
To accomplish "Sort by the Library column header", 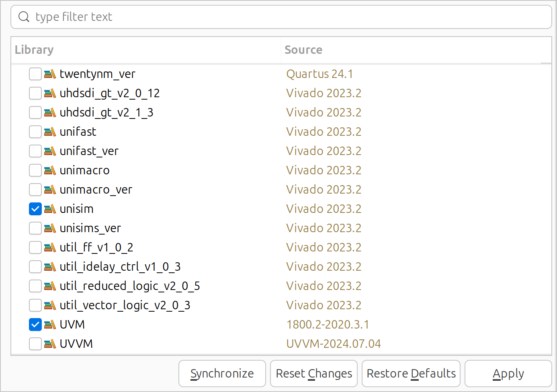I will (146, 50).
